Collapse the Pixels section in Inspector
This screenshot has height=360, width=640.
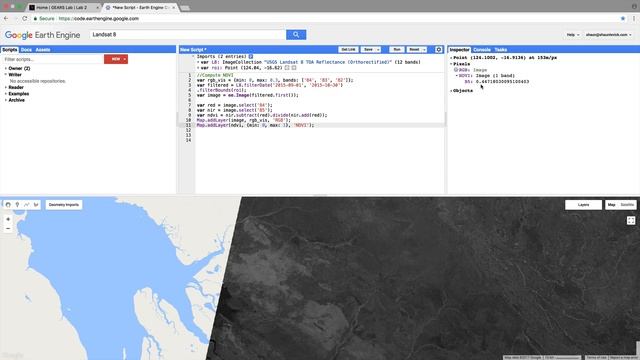pyautogui.click(x=451, y=64)
